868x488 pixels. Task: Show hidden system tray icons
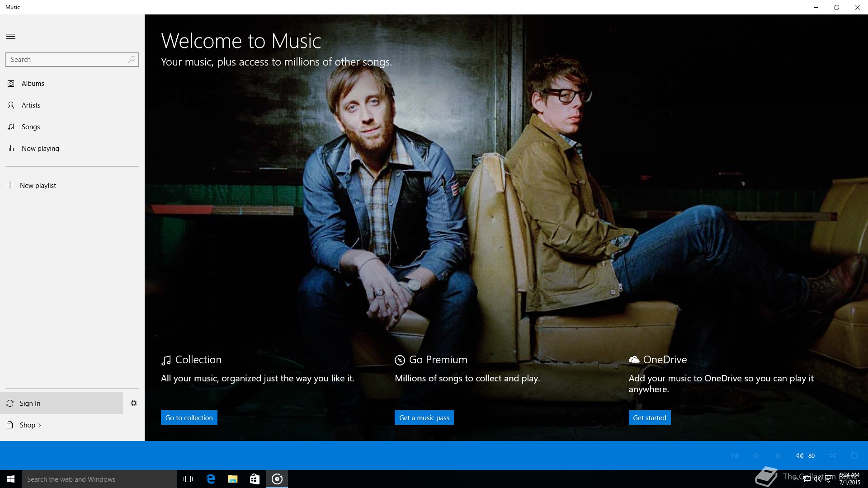[x=796, y=479]
